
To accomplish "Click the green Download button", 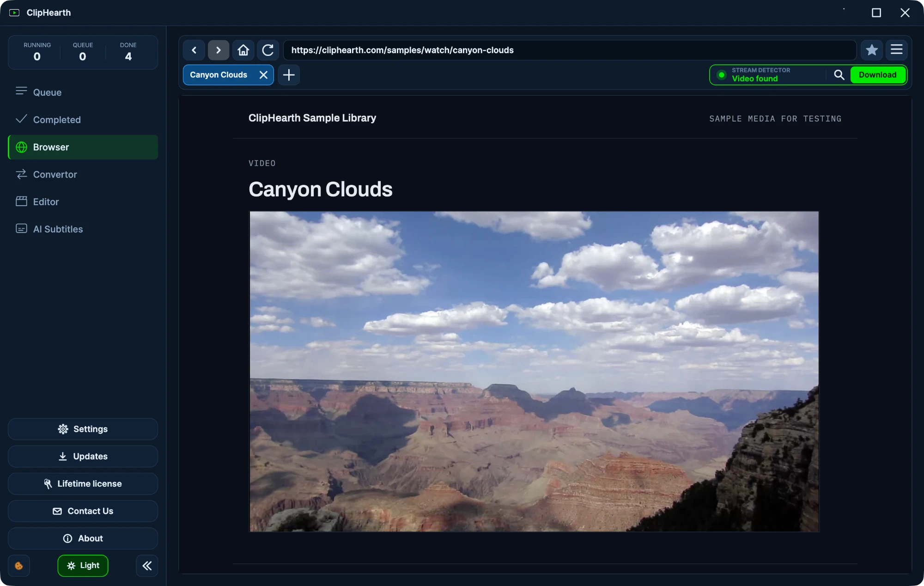I will [877, 75].
